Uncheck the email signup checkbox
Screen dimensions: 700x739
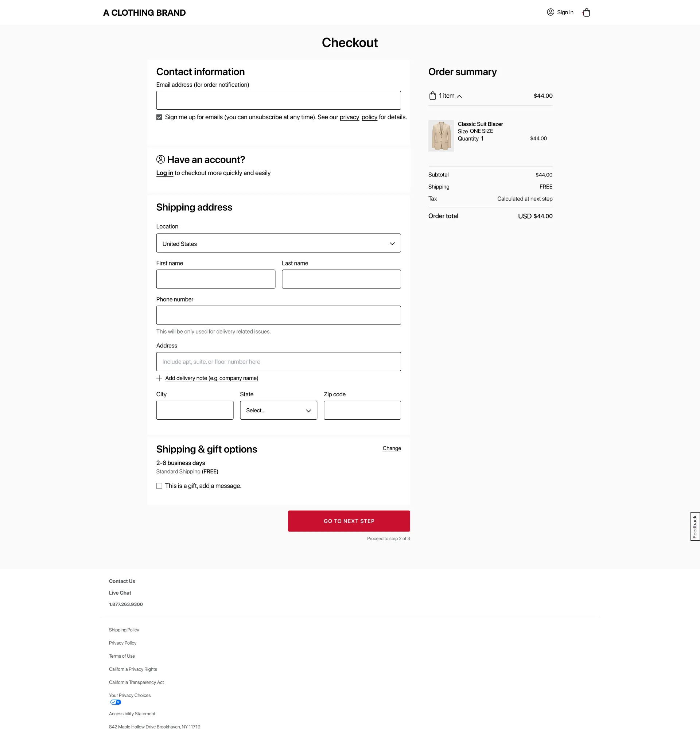click(x=159, y=117)
